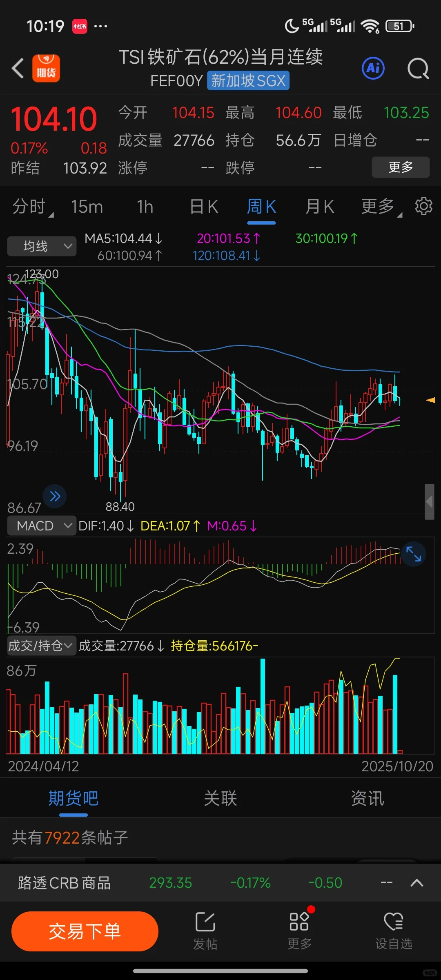Switch to 15m timeframe tab
The width and height of the screenshot is (441, 980).
click(x=87, y=207)
